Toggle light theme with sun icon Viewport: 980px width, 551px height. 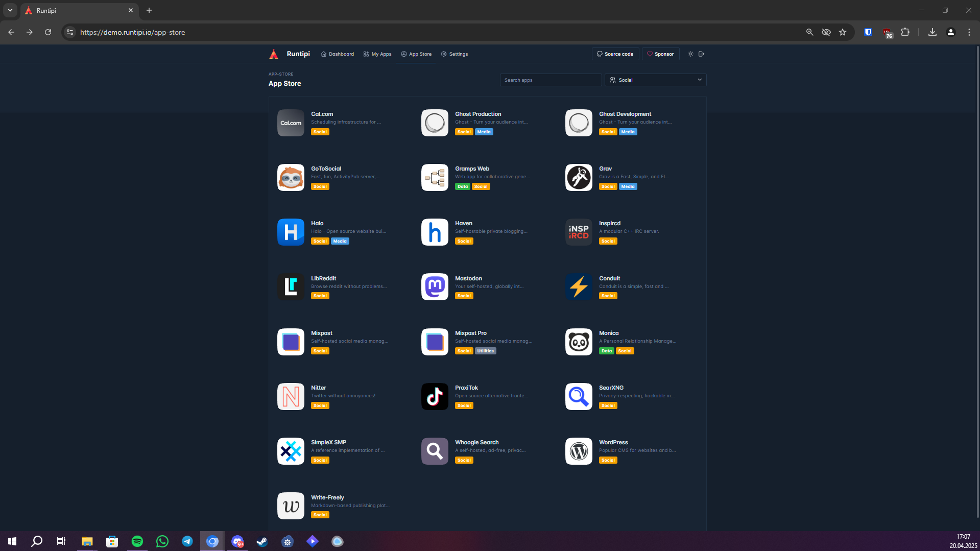pos(690,54)
